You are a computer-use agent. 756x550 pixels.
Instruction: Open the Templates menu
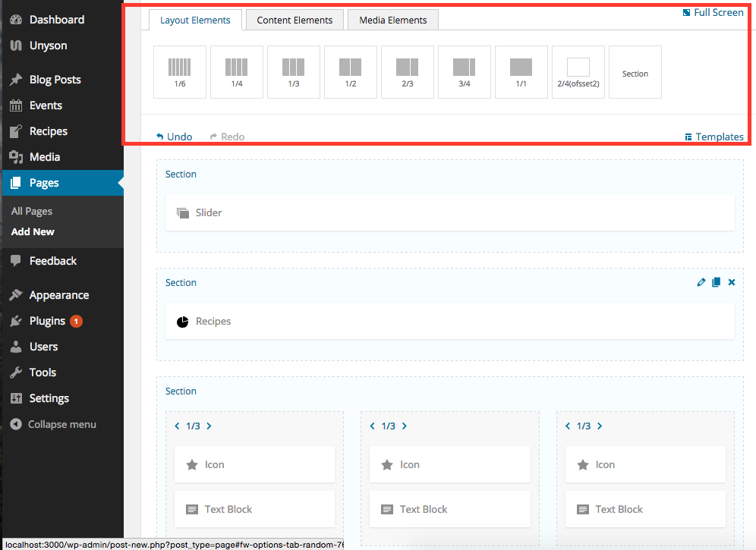pos(714,137)
